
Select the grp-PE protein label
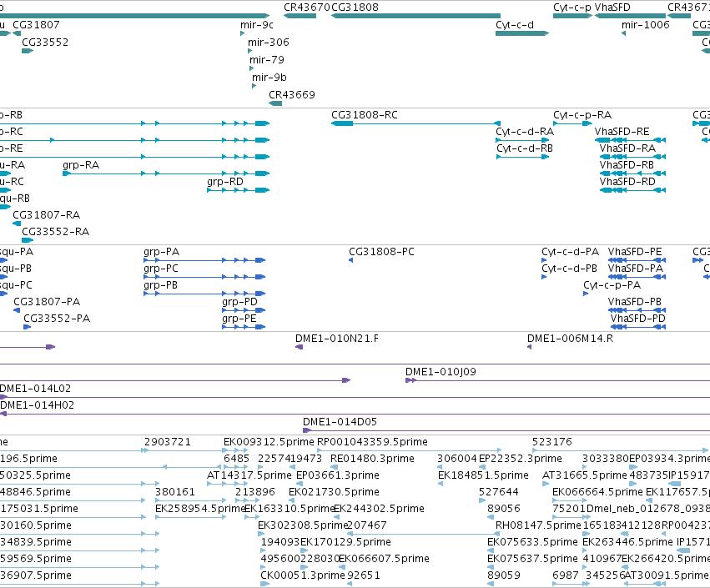click(x=239, y=319)
